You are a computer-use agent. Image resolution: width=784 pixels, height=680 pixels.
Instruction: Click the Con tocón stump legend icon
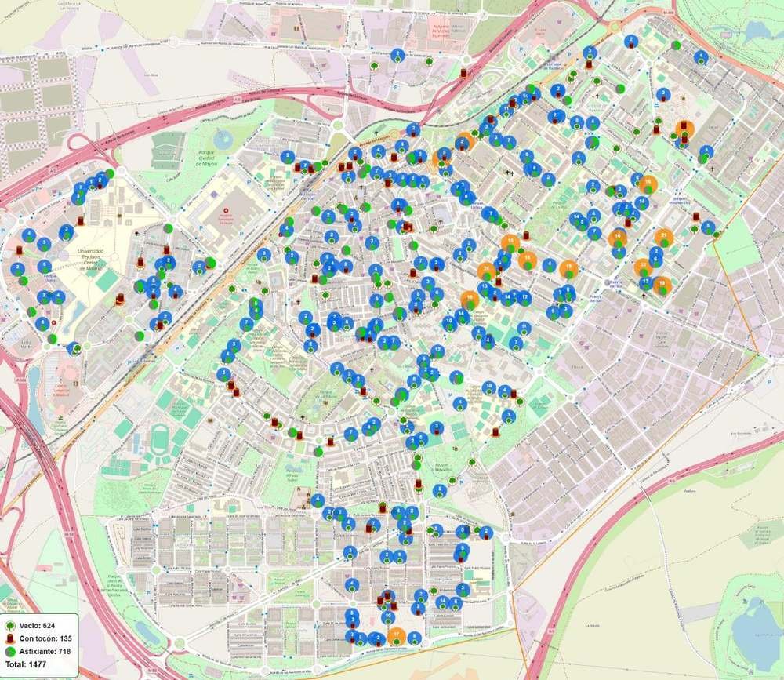coord(10,638)
